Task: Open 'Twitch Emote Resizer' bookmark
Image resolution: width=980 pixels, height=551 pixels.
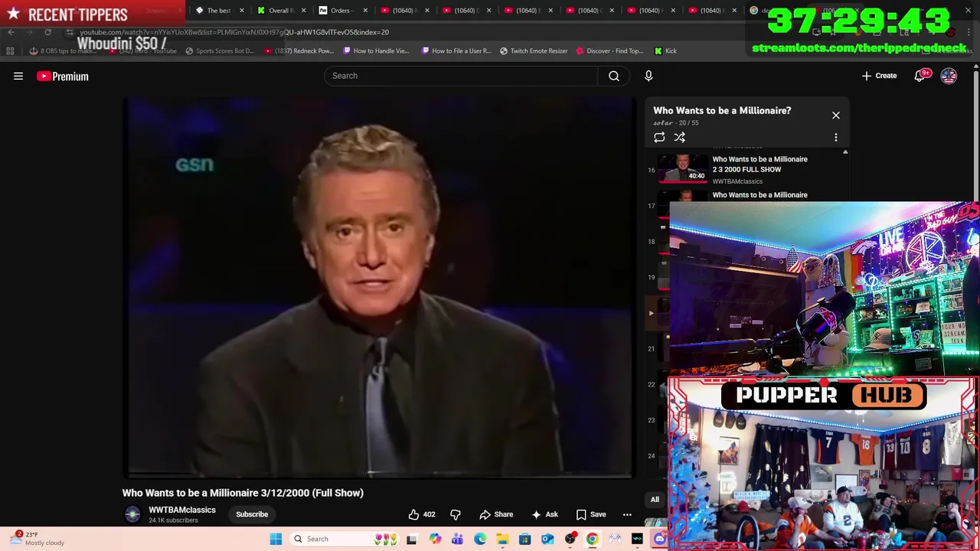Action: pyautogui.click(x=534, y=51)
